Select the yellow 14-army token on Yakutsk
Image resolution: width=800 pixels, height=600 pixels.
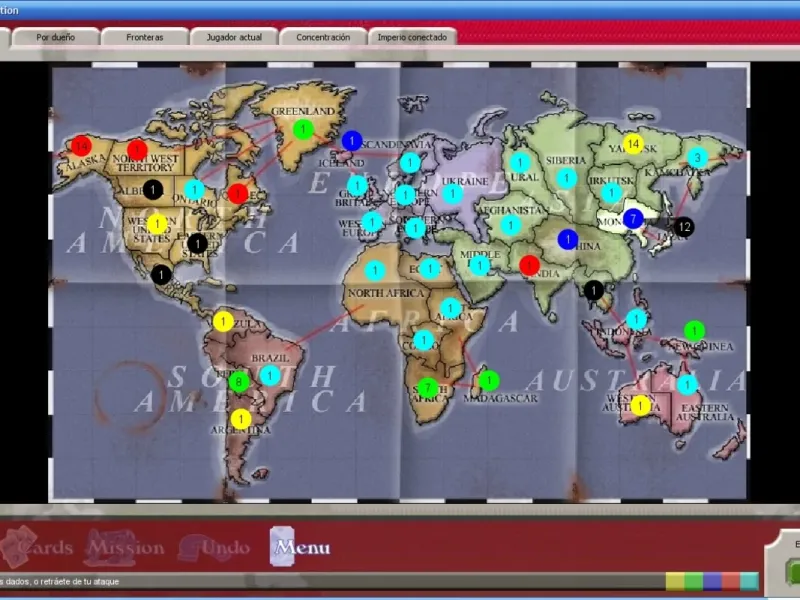[x=633, y=144]
